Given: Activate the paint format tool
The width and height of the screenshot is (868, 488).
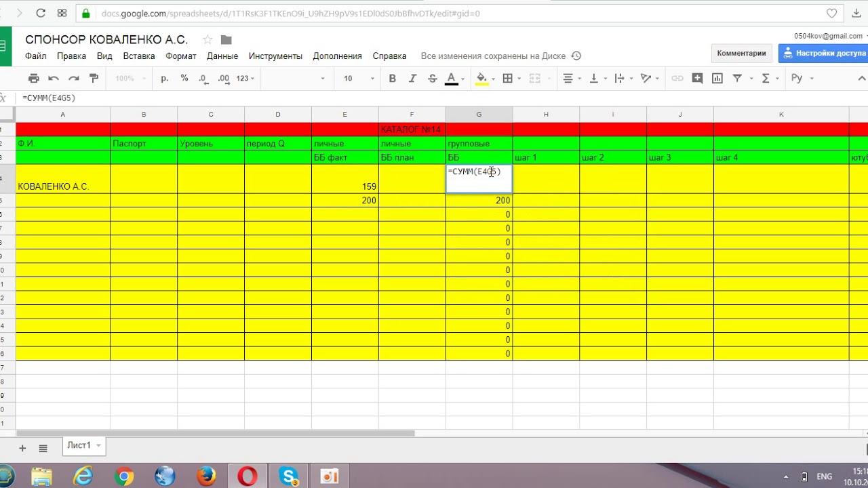Looking at the screenshot, I should coord(94,79).
